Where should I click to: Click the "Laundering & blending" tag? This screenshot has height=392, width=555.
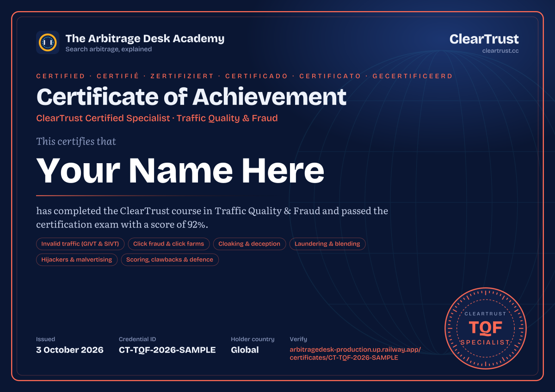327,244
